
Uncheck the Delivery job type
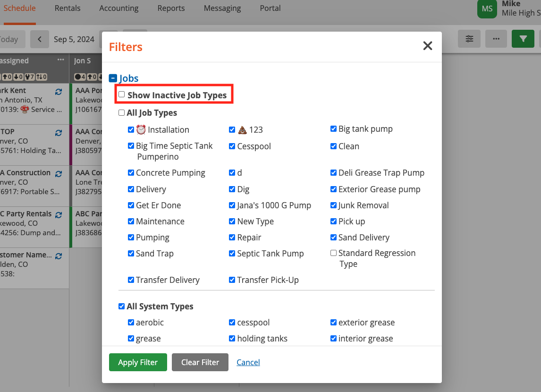(131, 189)
